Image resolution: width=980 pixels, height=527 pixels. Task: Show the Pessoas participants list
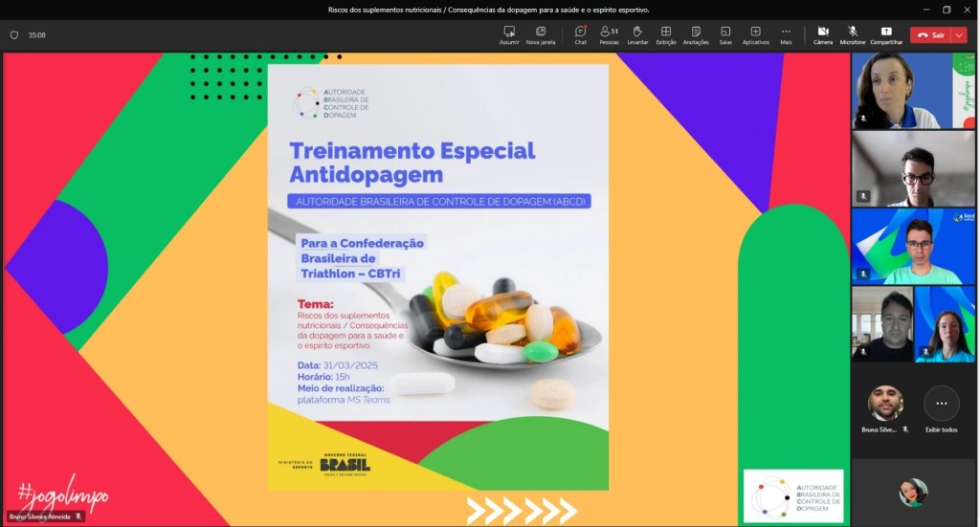(609, 34)
